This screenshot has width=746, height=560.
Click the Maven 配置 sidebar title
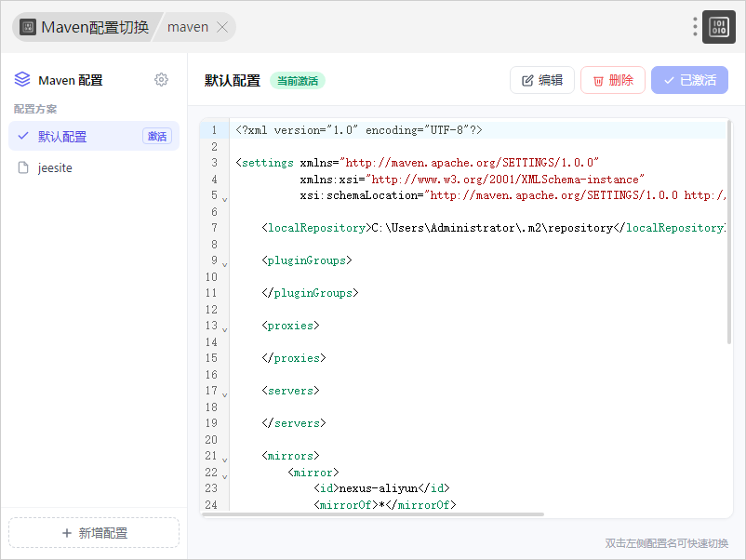(x=71, y=80)
